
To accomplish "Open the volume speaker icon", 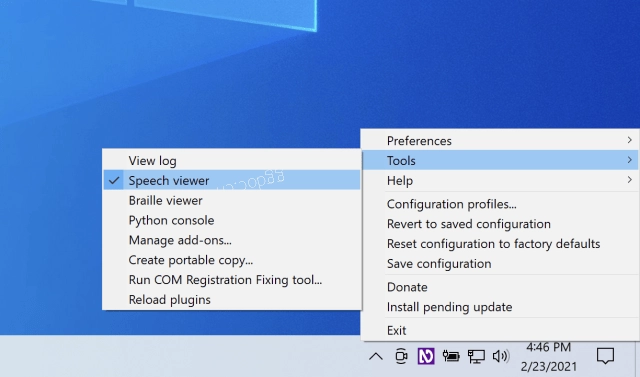I will click(501, 356).
